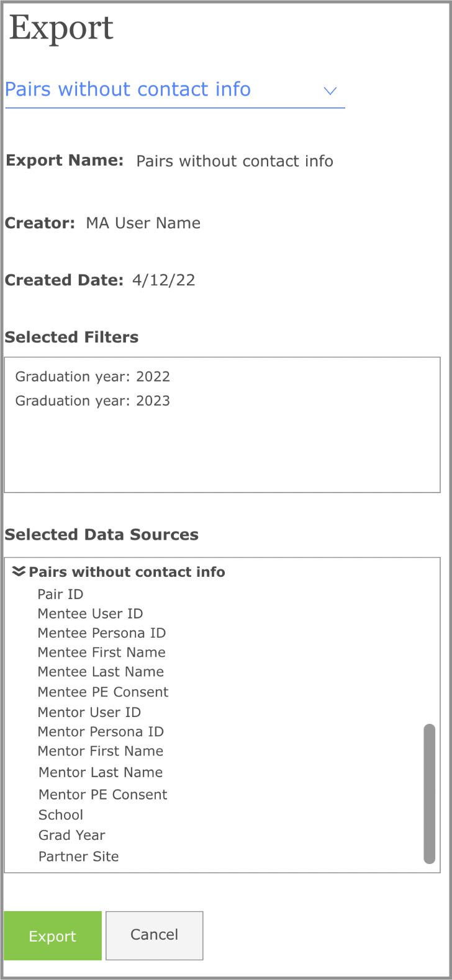
Task: Click Graduation year: 2023 filter
Action: (93, 401)
